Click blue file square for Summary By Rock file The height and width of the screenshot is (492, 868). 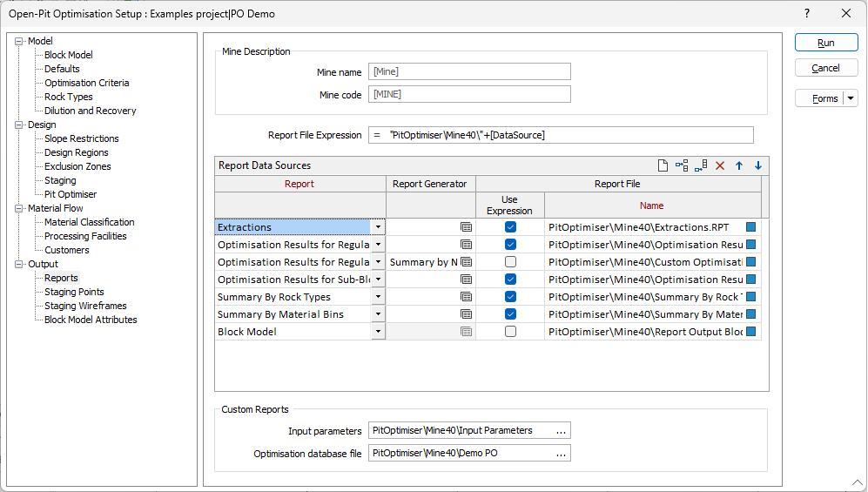tap(751, 297)
